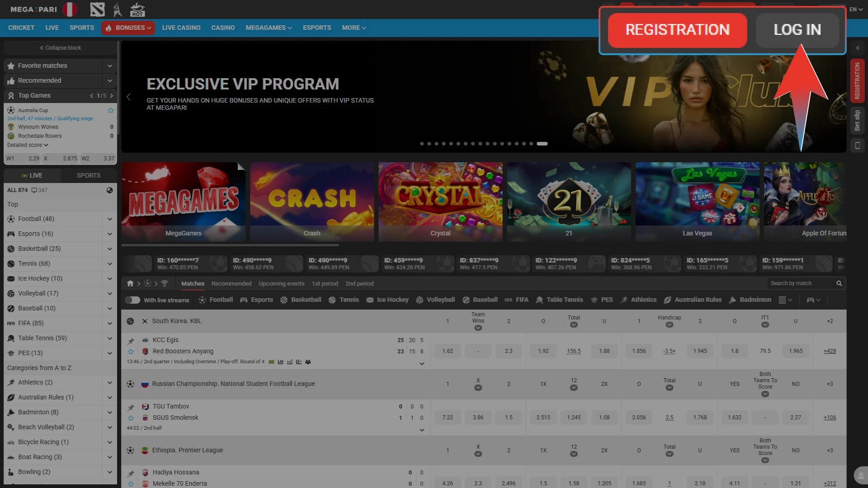Filter by Ice Hockey in sports filter bar

(x=387, y=300)
